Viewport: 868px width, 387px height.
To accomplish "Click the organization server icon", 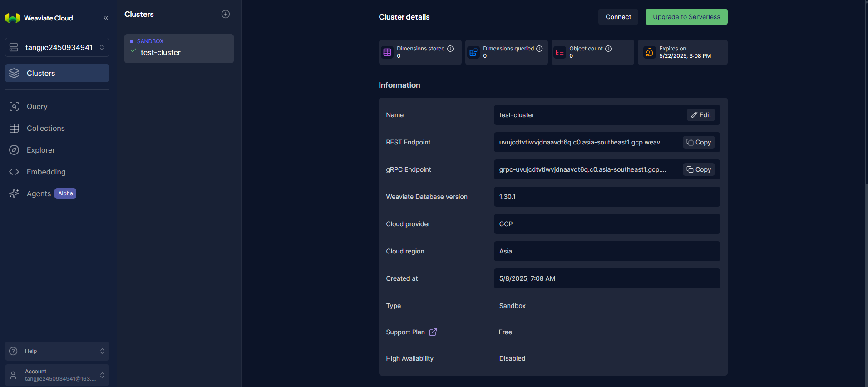I will point(14,47).
